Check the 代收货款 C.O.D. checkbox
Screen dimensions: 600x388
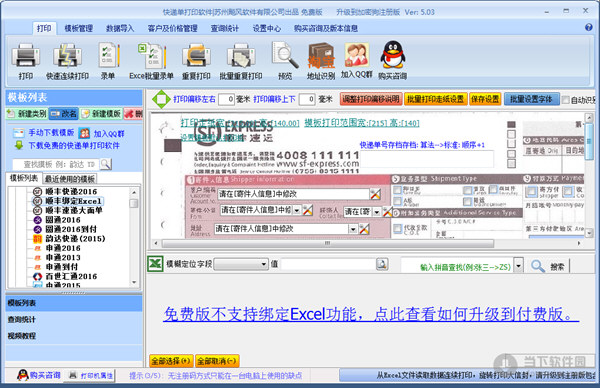point(398,228)
